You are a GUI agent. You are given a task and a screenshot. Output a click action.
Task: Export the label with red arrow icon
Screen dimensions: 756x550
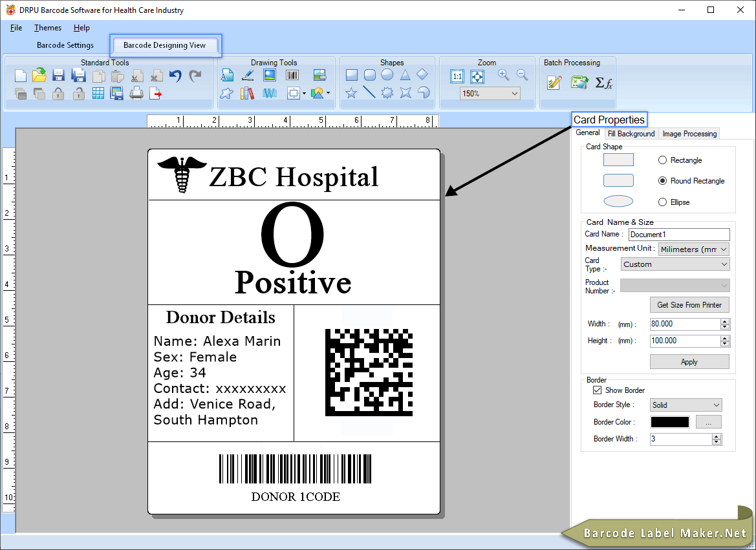(156, 93)
